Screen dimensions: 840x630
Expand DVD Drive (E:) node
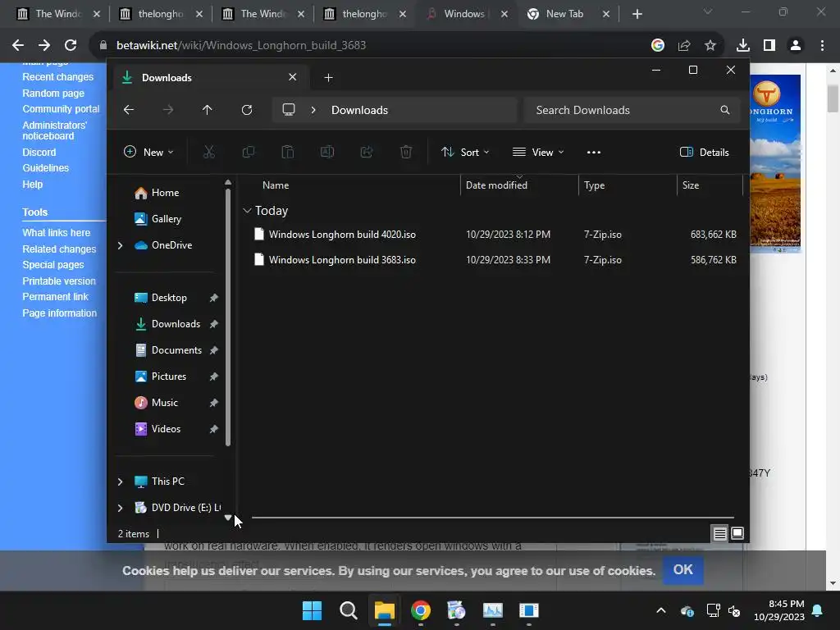tap(120, 508)
